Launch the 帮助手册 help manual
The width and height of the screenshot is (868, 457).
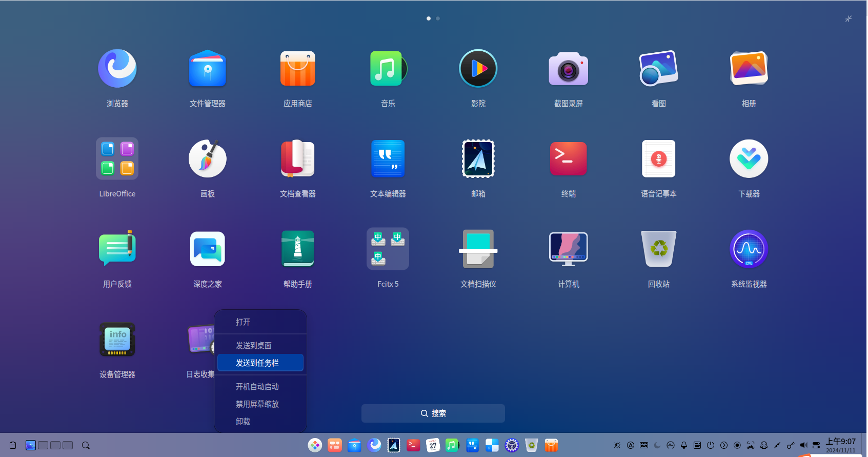(x=298, y=249)
